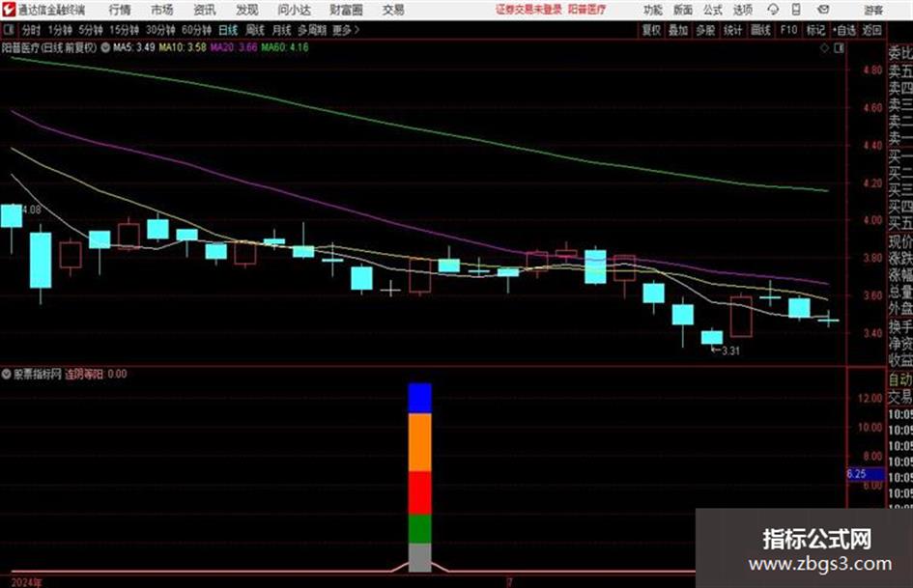The height and width of the screenshot is (588, 913).
Task: Open the 财富圈 menu
Action: pos(346,10)
